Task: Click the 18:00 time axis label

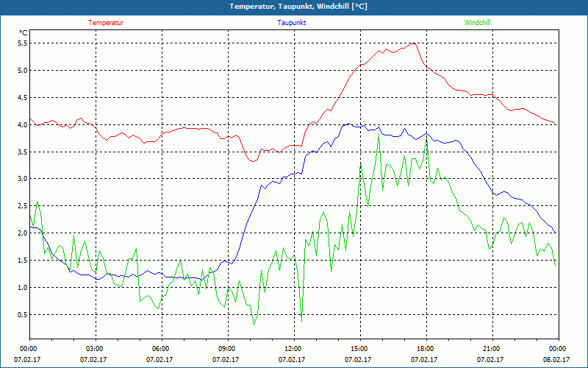Action: (x=426, y=349)
